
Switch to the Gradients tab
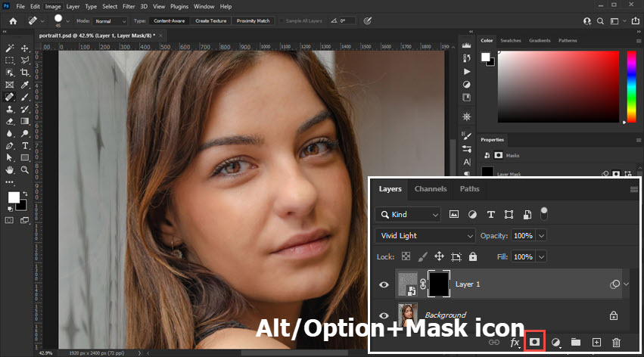click(540, 41)
